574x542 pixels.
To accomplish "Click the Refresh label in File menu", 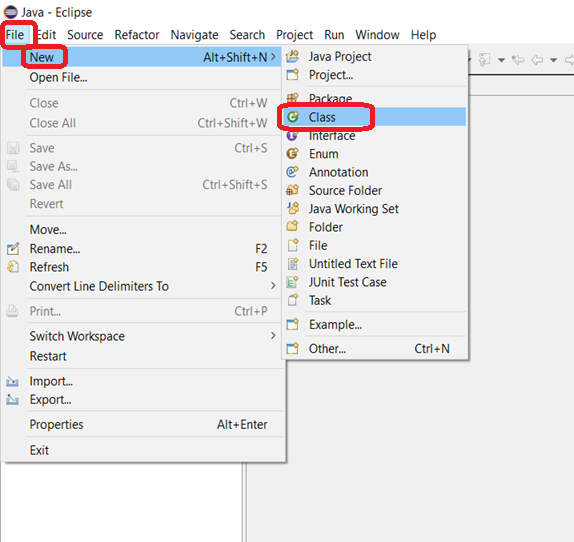I will click(x=49, y=267).
